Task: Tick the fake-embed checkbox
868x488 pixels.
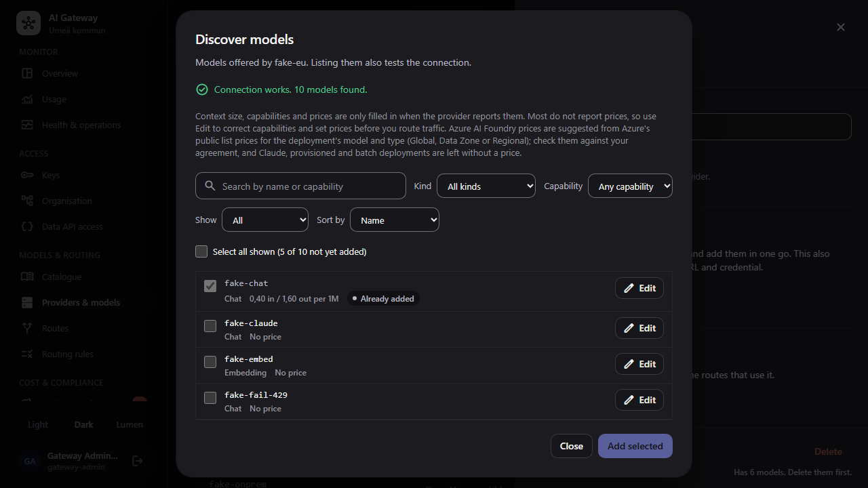Action: click(210, 362)
